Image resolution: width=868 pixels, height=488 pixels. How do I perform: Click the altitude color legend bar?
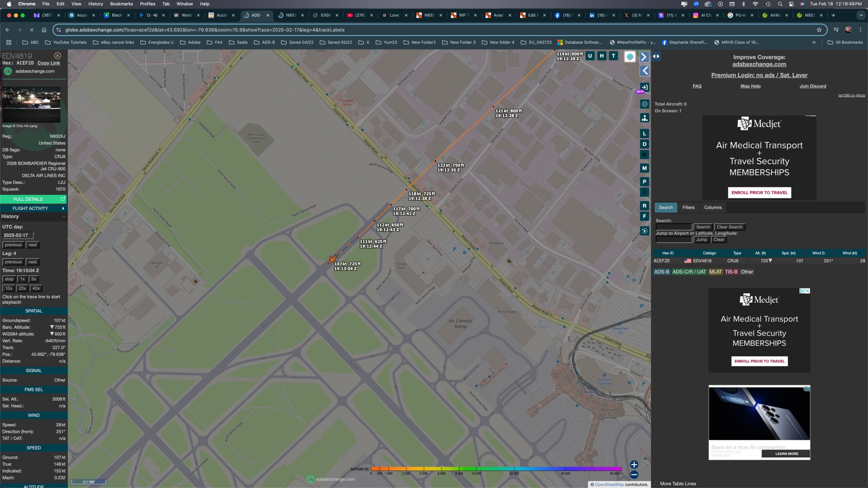point(496,469)
